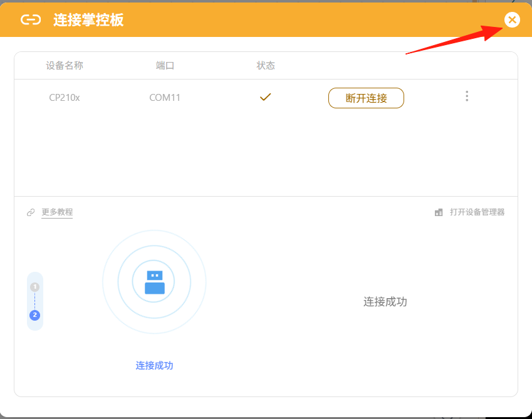Select step 2 in the step indicator
The width and height of the screenshot is (532, 419).
pyautogui.click(x=35, y=315)
